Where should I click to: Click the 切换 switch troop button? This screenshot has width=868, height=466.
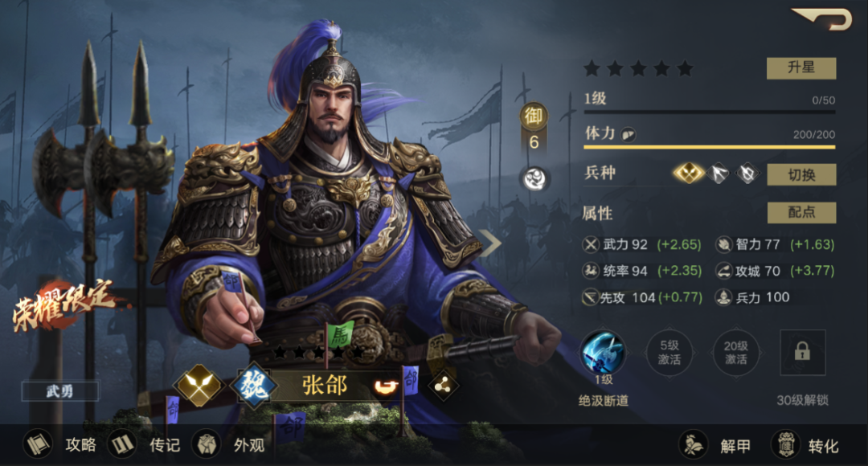pos(801,174)
